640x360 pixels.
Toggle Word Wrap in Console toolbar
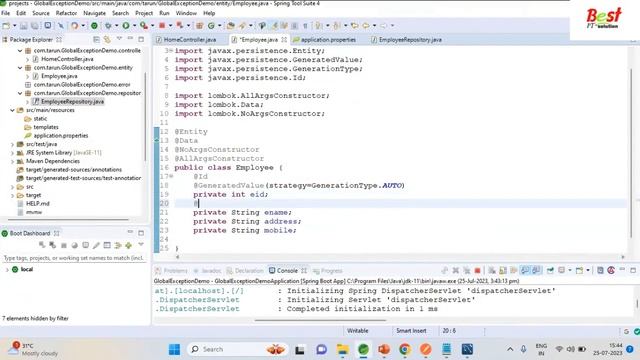pyautogui.click(x=513, y=270)
